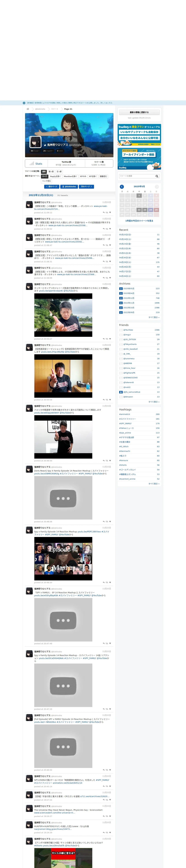Enable the Mentionを除く filter

click(x=70, y=176)
